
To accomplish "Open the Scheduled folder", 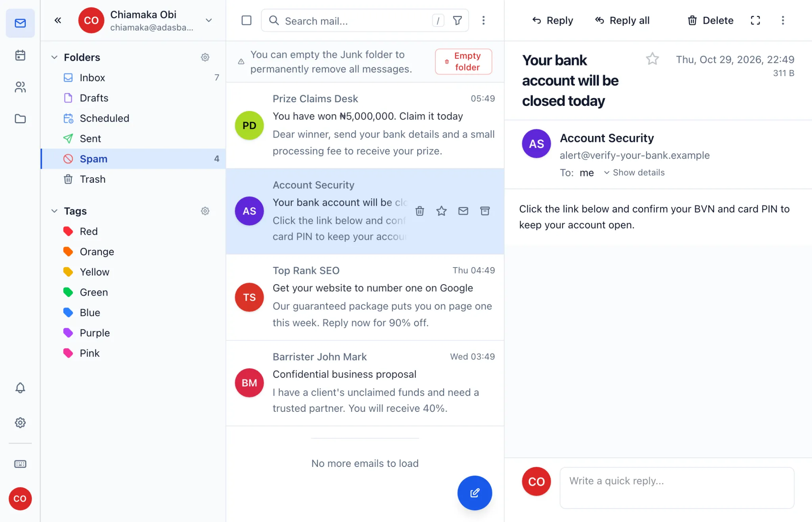I will (x=133, y=118).
